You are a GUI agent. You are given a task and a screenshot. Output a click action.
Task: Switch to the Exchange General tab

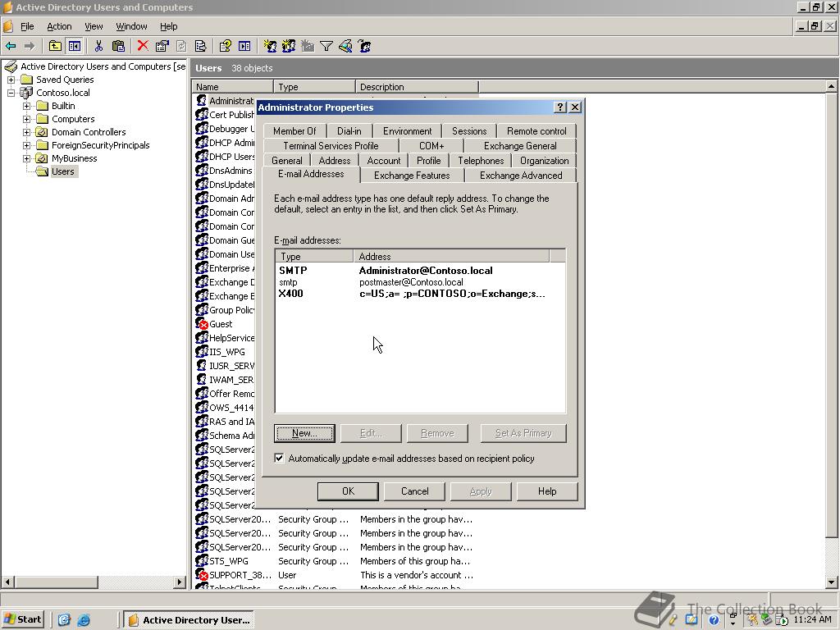coord(519,146)
